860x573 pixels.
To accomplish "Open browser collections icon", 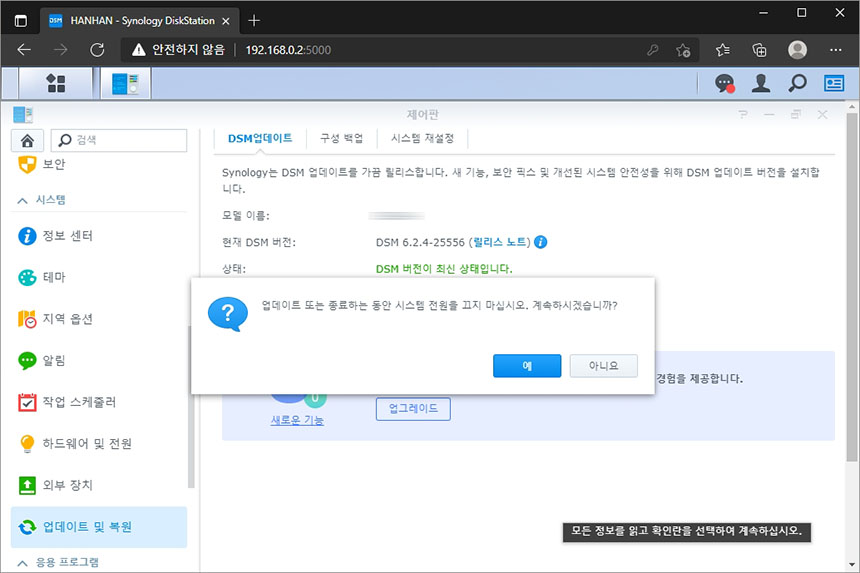I will [759, 50].
